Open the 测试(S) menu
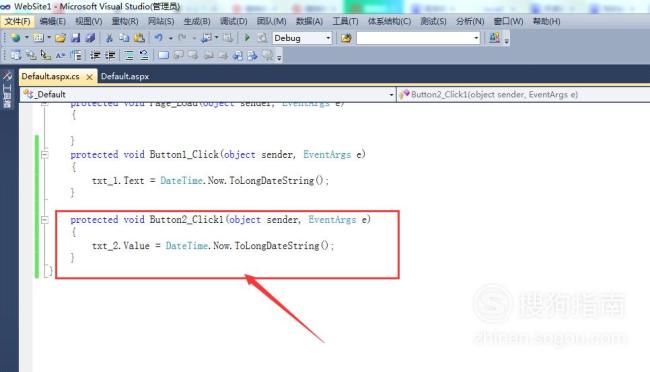650x372 pixels. (x=433, y=21)
